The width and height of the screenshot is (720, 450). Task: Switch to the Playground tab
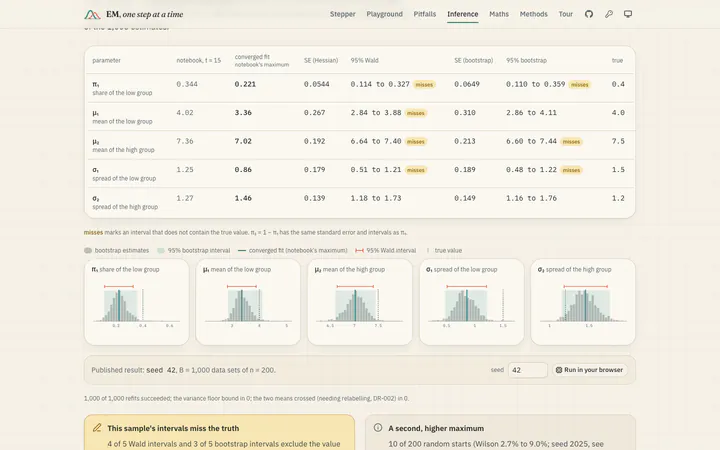click(384, 14)
